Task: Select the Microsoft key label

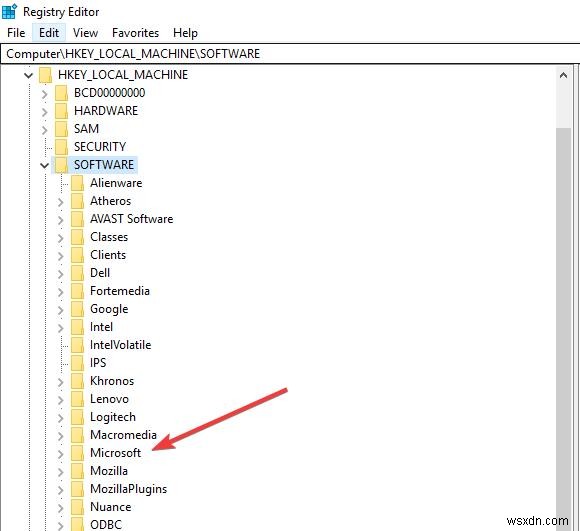Action: (x=115, y=453)
